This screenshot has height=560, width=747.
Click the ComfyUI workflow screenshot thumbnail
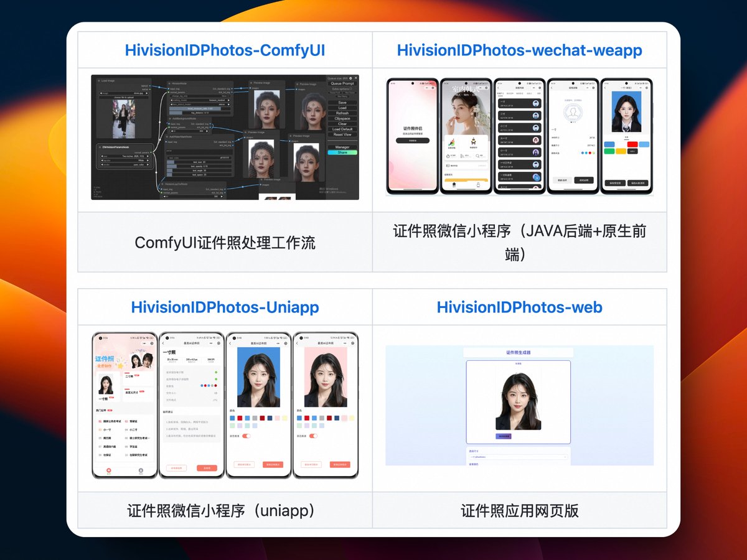click(x=225, y=138)
